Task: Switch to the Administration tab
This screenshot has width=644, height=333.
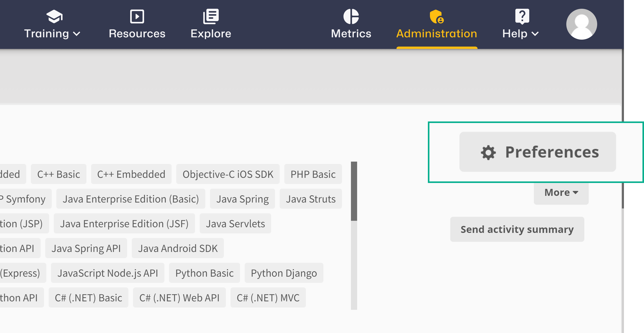Action: point(436,33)
